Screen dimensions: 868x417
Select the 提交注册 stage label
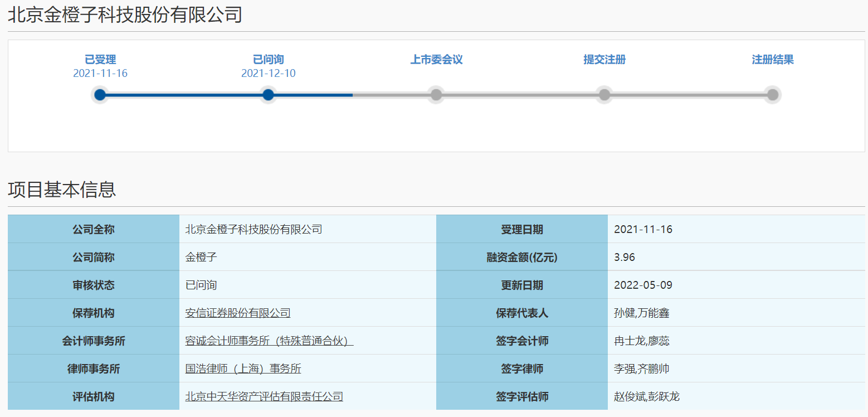pyautogui.click(x=604, y=60)
